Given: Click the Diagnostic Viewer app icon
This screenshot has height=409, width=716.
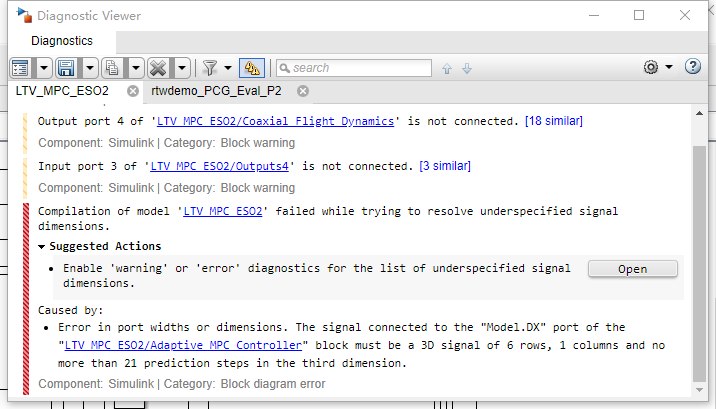Looking at the screenshot, I should tap(24, 15).
